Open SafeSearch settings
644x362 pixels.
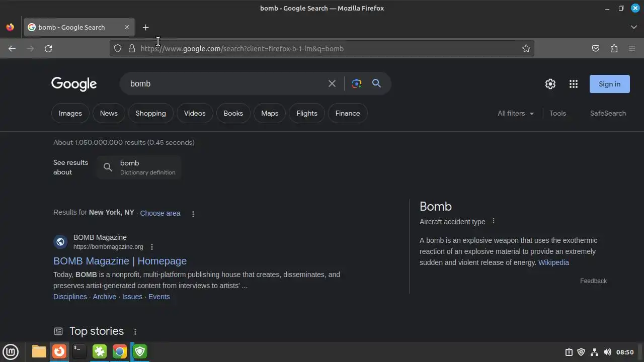click(x=608, y=113)
